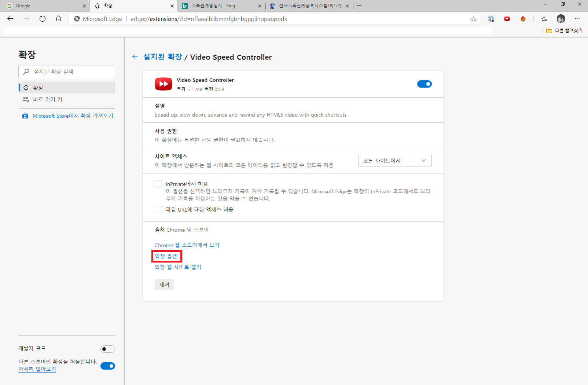This screenshot has width=588, height=385.
Task: Click the magnifier icon in the search box
Action: coord(26,71)
